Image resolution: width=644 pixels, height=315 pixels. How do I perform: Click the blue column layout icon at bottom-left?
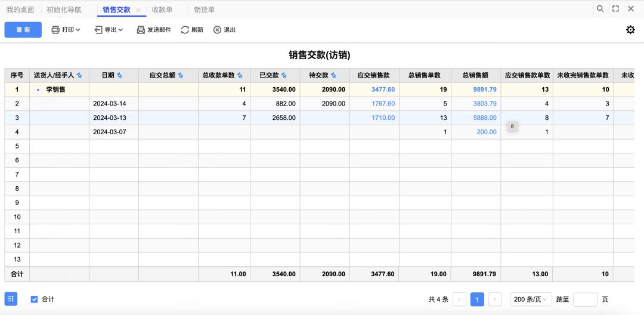[x=11, y=299]
